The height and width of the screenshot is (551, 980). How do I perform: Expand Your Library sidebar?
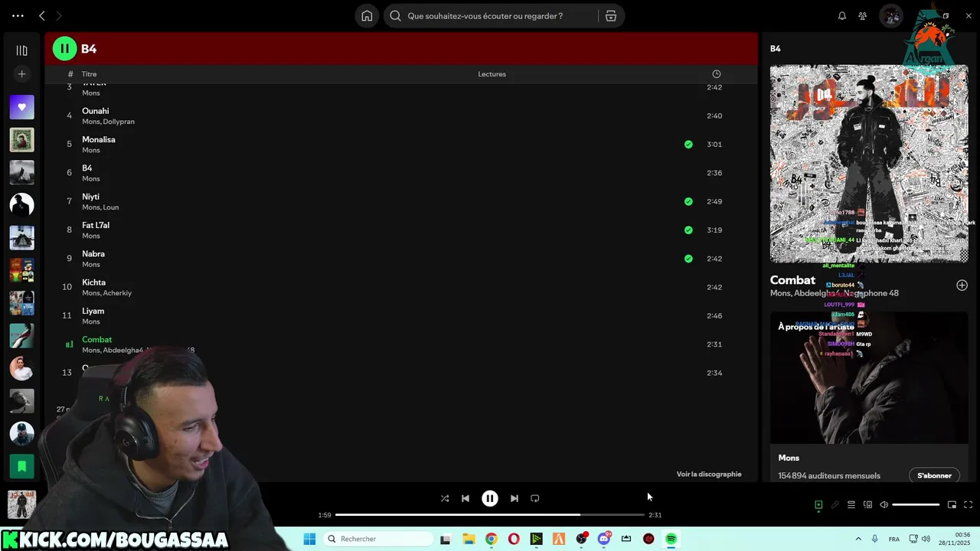click(x=21, y=51)
